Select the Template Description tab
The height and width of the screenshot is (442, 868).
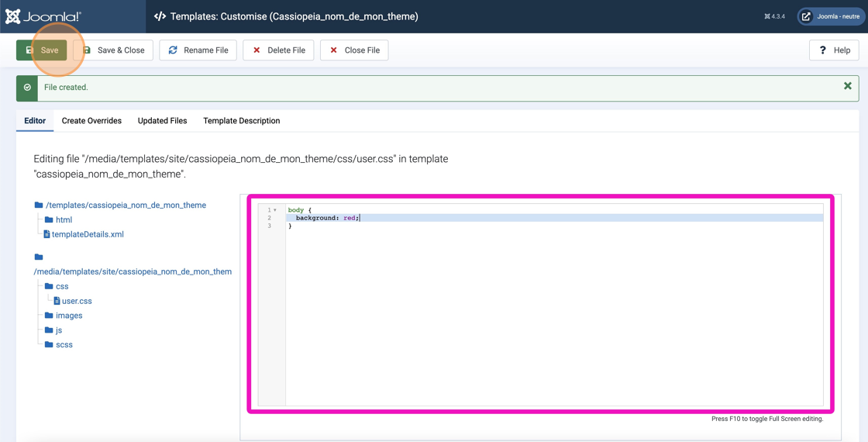click(x=241, y=121)
